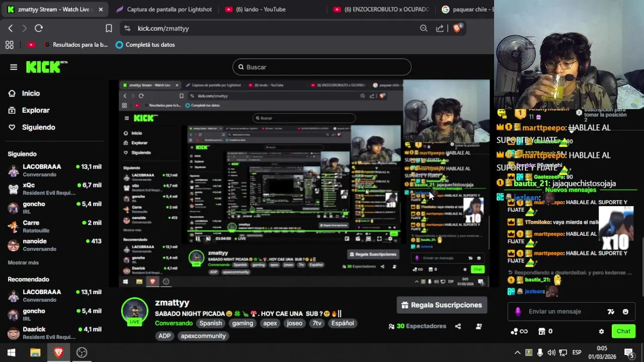Screen dimensions: 644x362
Task: Open nanoide channel in the sidebar
Action: tap(54, 245)
